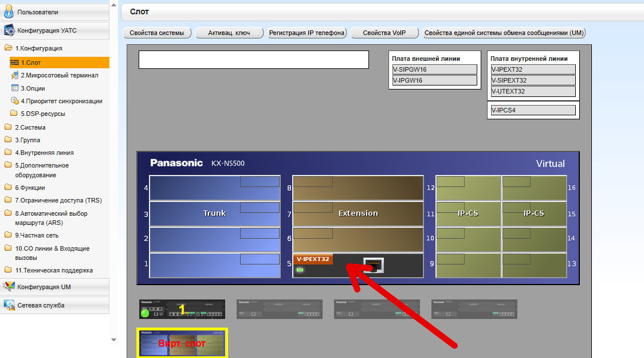Select the V-IPEXT32 card in the list

(533, 69)
